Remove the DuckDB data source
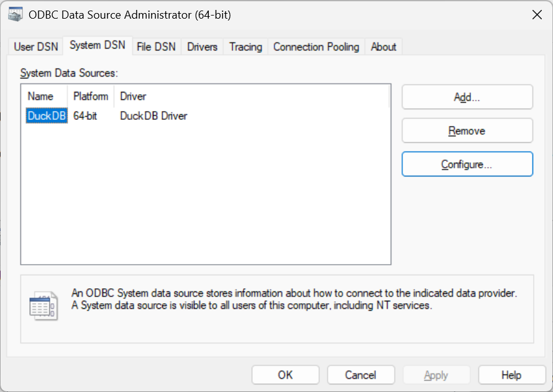 tap(467, 130)
